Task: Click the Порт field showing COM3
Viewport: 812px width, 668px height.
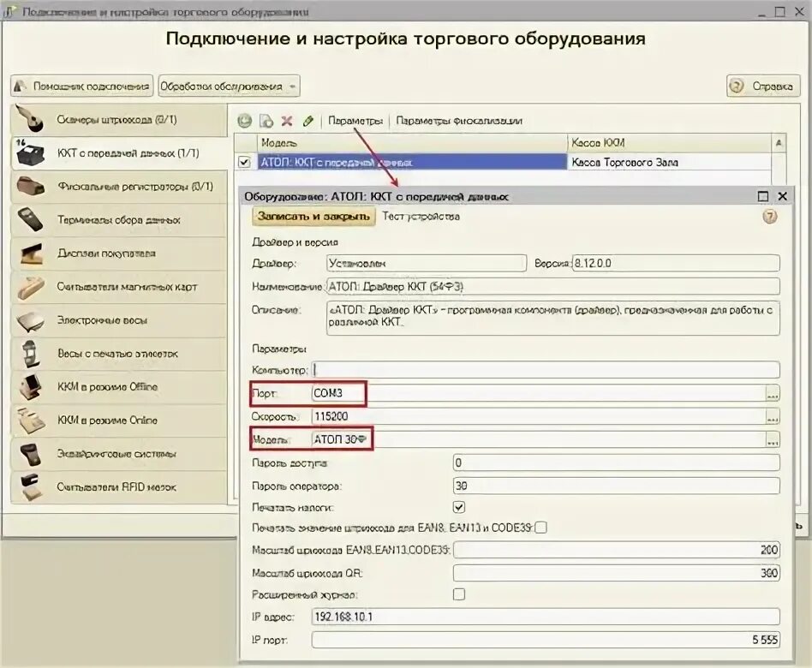Action: [539, 394]
